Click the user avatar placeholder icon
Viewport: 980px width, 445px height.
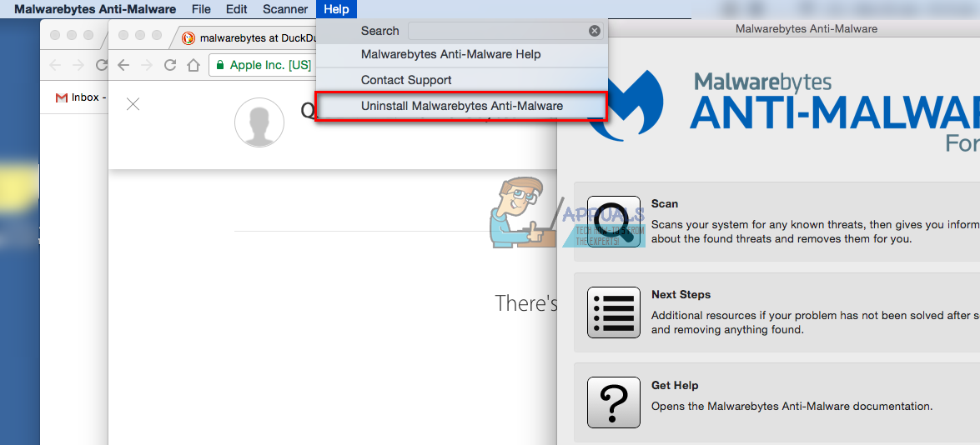point(259,122)
